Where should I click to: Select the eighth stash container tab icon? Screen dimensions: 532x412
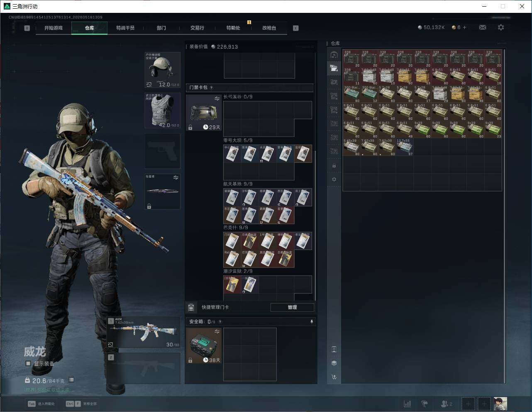click(334, 151)
